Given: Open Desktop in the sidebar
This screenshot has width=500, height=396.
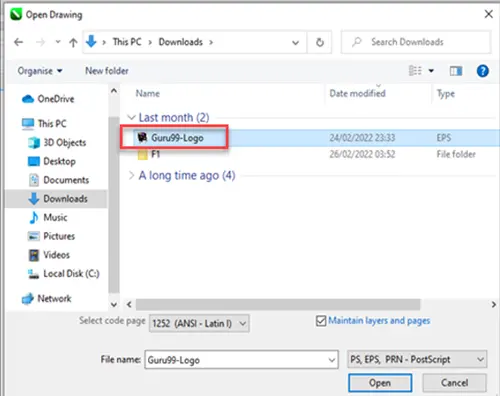Looking at the screenshot, I should 52,161.
